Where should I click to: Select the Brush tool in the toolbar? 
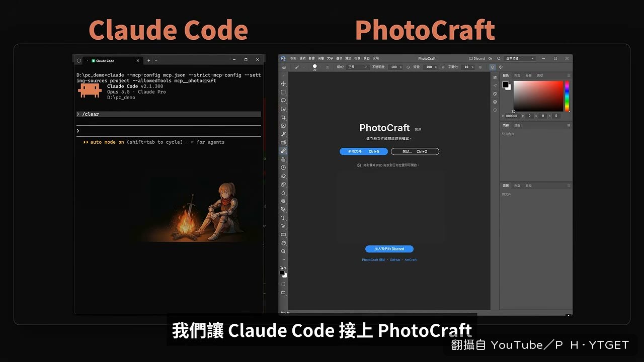tap(283, 150)
